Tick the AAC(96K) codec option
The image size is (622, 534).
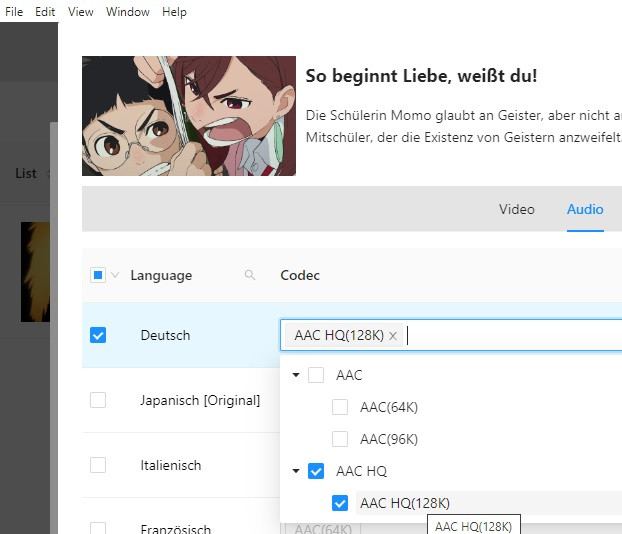pos(340,439)
